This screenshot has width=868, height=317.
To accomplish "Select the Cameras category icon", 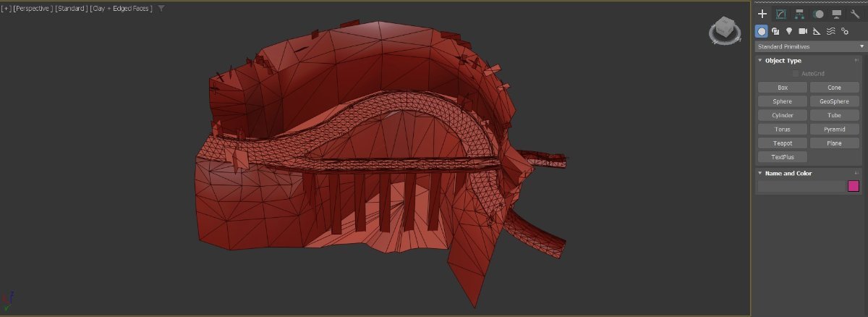I will coord(803,31).
